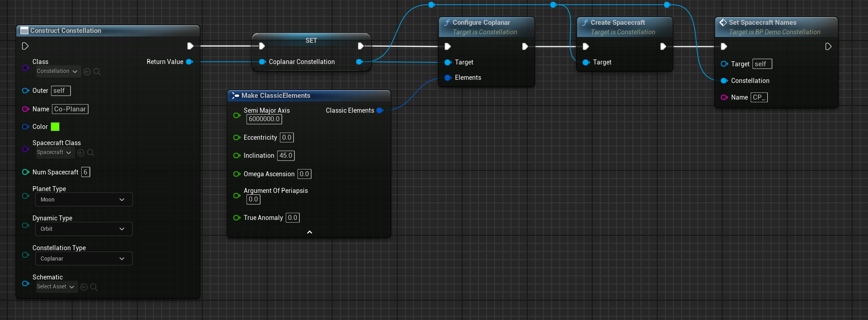This screenshot has height=320, width=868.
Task: Click the browse magnifier icon beside Schematic asset
Action: pyautogui.click(x=94, y=287)
